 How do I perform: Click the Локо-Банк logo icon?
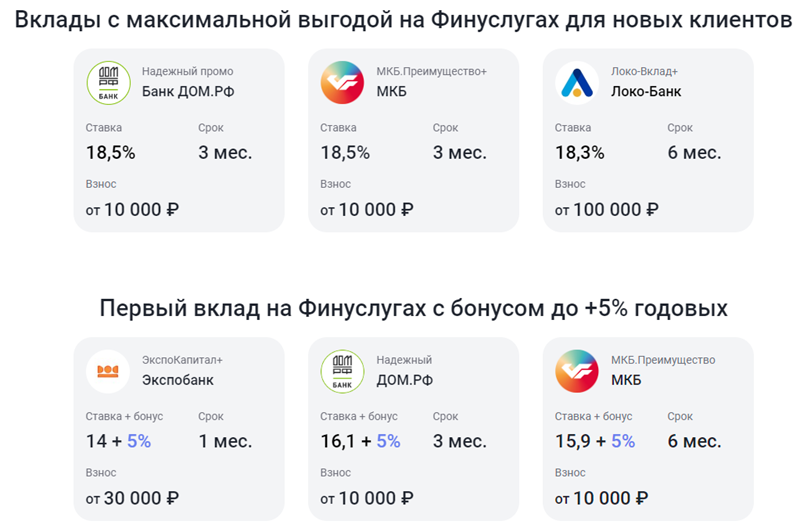click(x=577, y=83)
